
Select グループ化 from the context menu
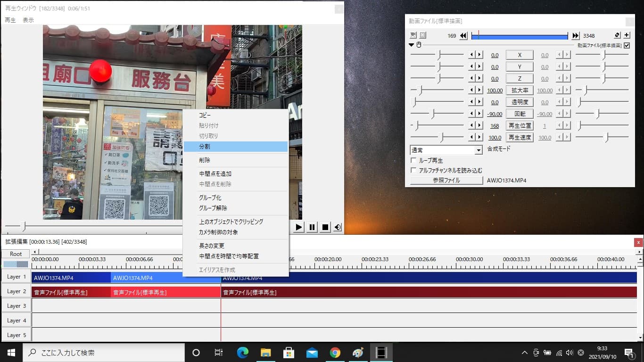click(x=236, y=197)
